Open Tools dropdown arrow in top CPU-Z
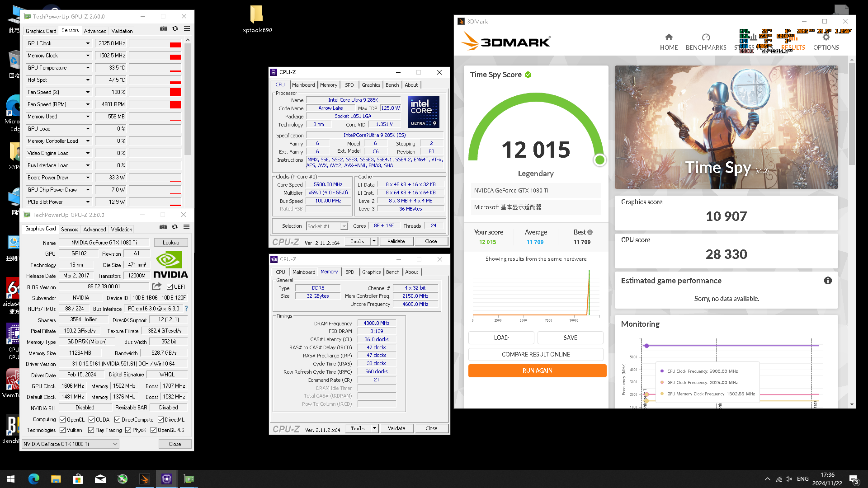Image resolution: width=868 pixels, height=488 pixels. [x=374, y=241]
